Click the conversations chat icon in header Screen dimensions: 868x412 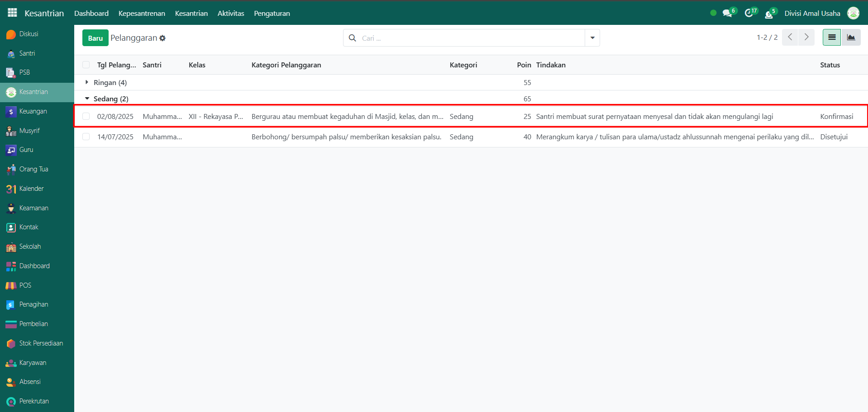(727, 13)
